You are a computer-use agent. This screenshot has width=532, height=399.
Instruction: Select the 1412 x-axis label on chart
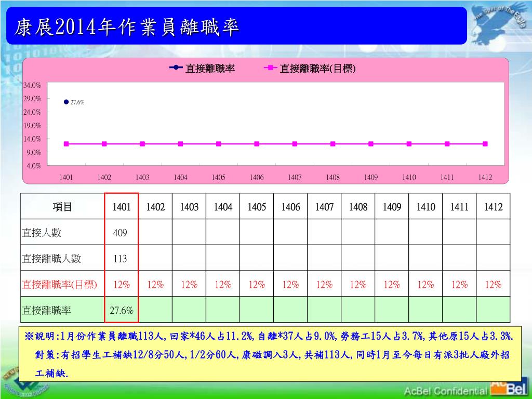click(485, 177)
